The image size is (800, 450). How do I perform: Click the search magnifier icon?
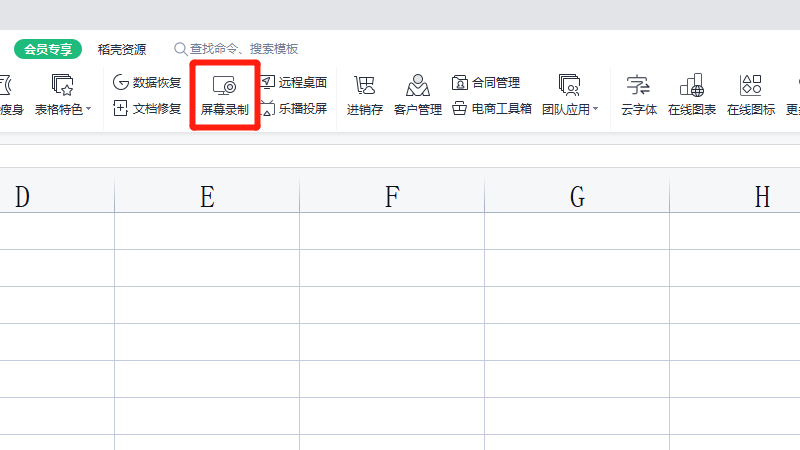180,49
